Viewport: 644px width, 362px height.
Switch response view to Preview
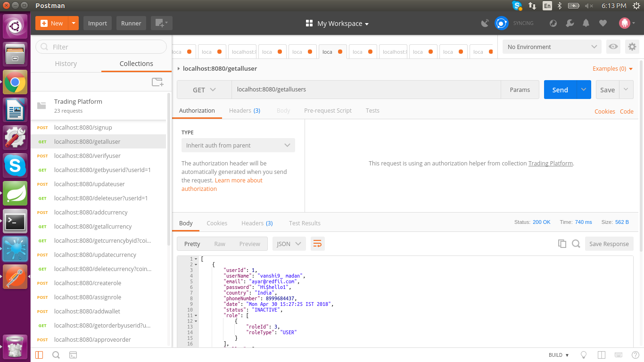249,244
